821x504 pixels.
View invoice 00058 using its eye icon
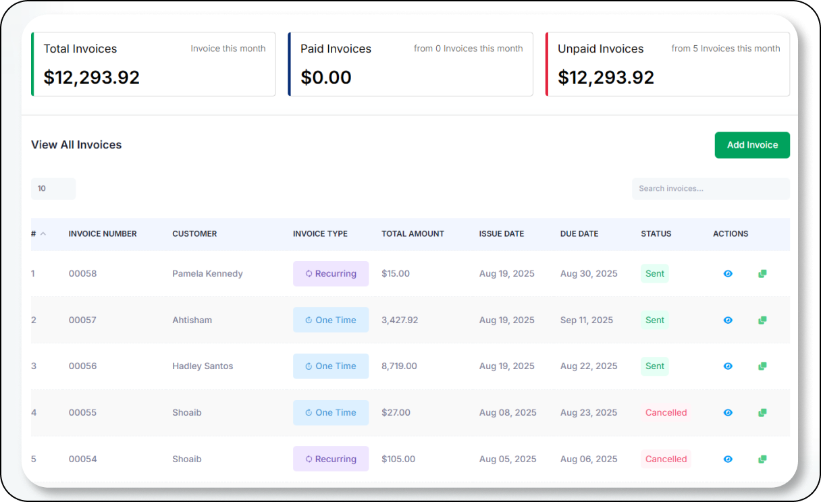click(728, 274)
